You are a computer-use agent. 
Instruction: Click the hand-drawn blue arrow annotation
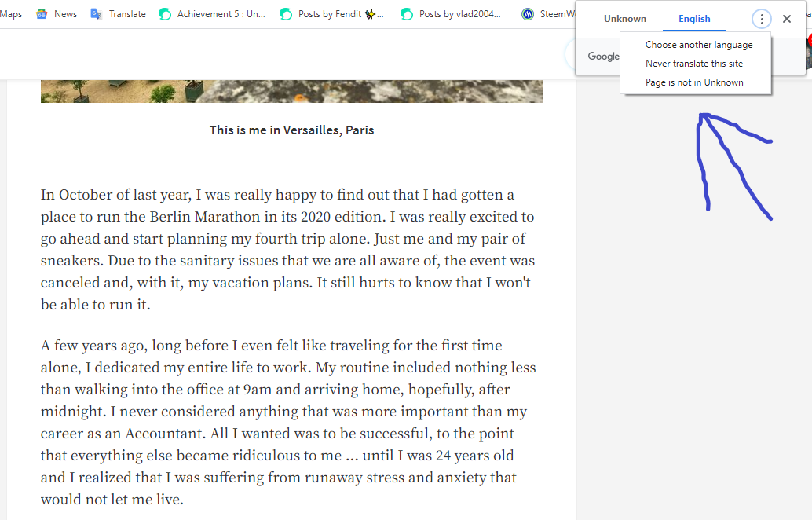[733, 166]
